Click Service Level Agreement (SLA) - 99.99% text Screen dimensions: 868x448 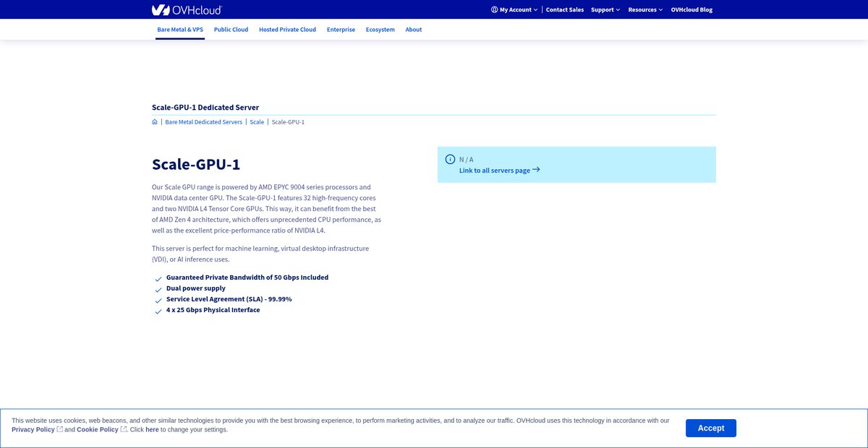(229, 299)
